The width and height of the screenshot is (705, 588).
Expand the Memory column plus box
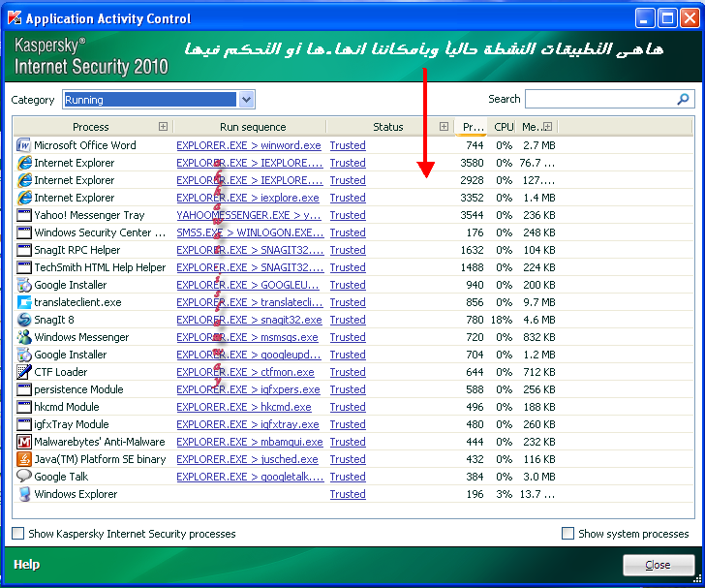[547, 127]
